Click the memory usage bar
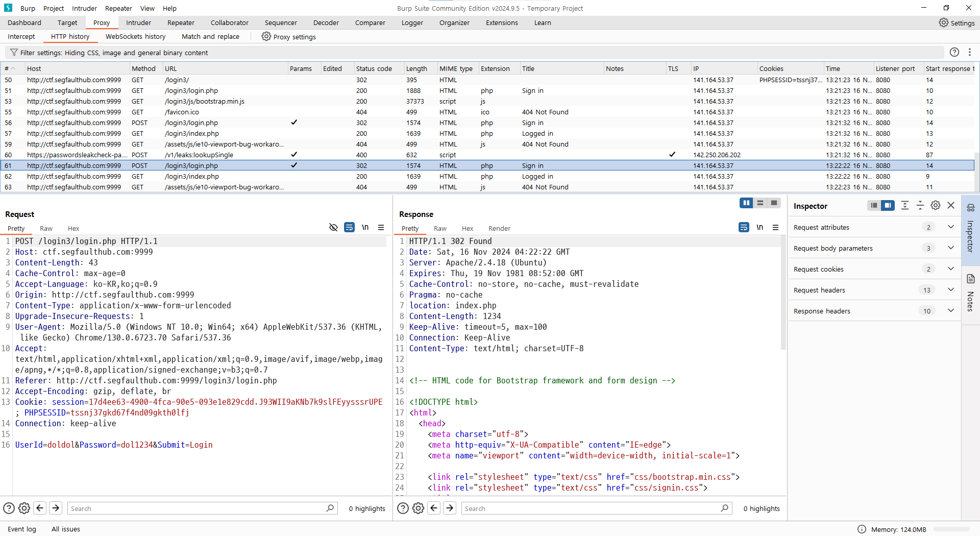The width and height of the screenshot is (980, 536). pos(952,529)
